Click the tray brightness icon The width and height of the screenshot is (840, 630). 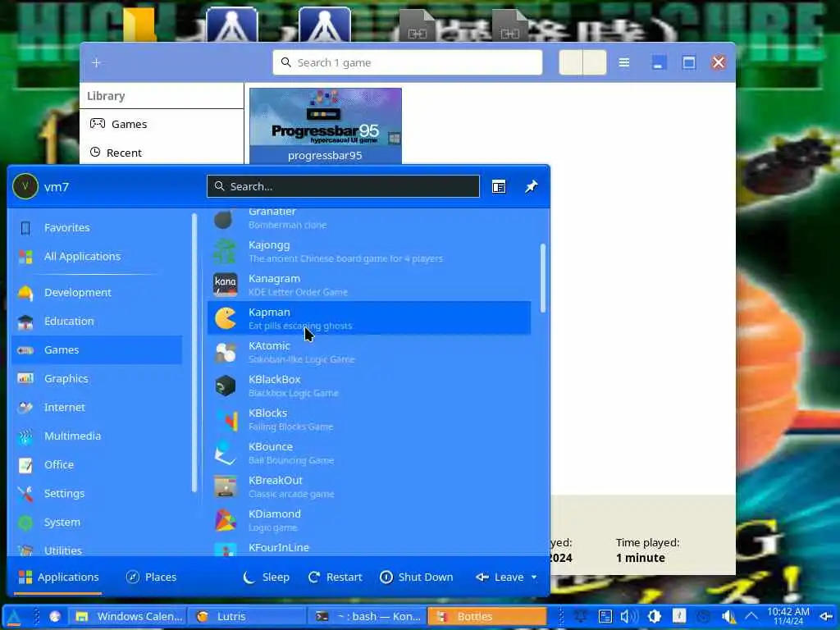tap(654, 617)
